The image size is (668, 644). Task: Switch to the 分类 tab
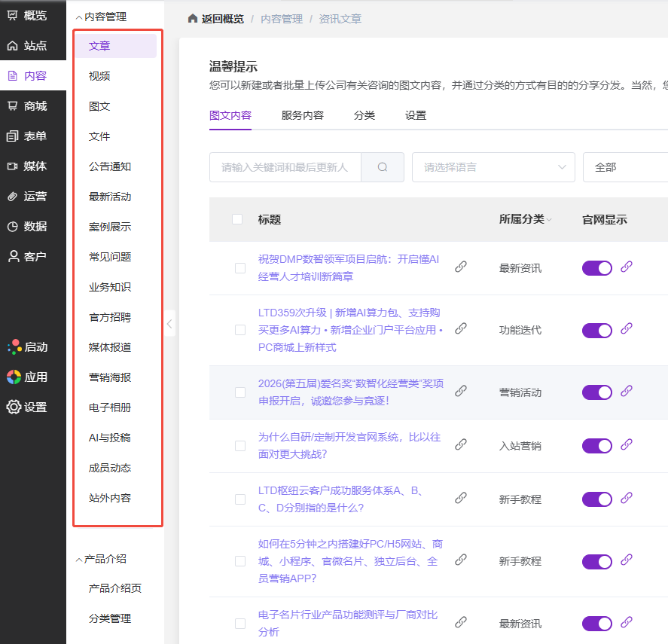[x=365, y=115]
